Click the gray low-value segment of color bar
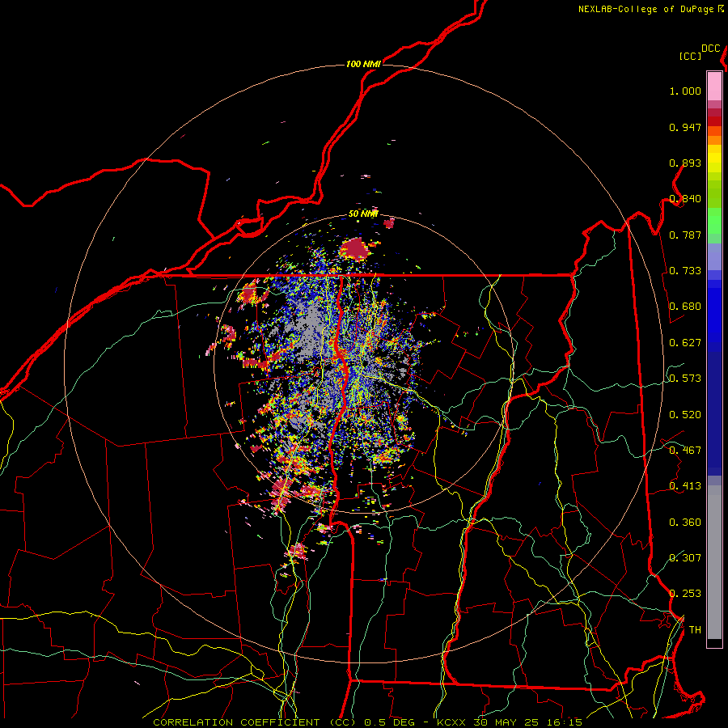 point(714,562)
